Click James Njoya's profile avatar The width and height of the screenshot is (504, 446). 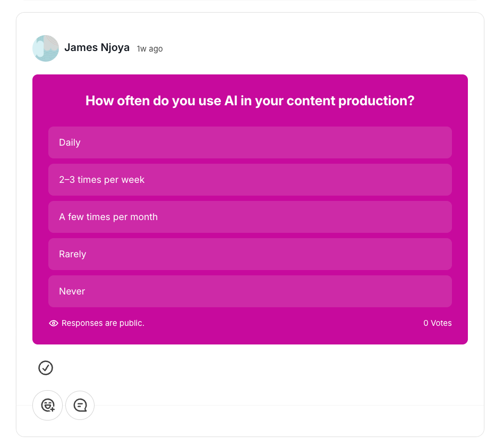pos(46,48)
